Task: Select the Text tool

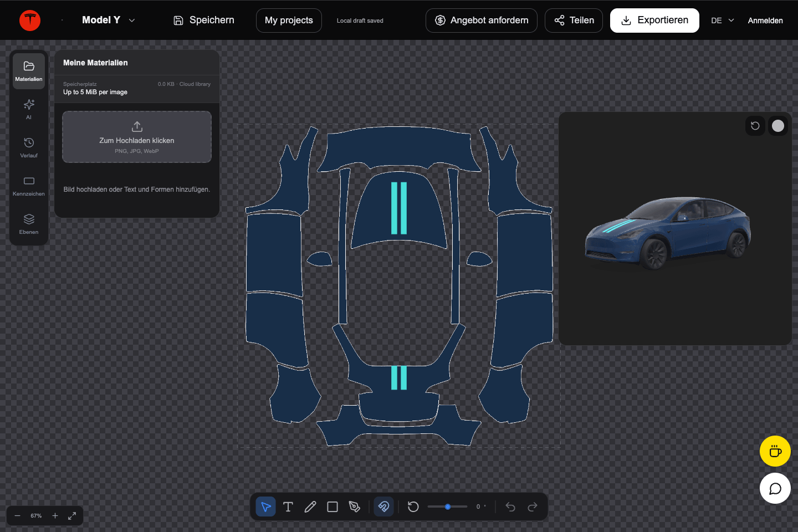Action: (x=288, y=507)
